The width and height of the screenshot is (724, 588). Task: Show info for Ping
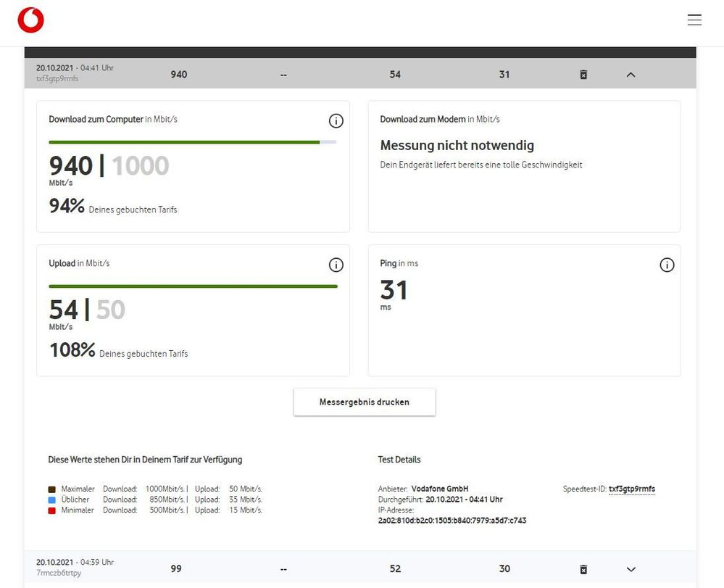(x=667, y=265)
